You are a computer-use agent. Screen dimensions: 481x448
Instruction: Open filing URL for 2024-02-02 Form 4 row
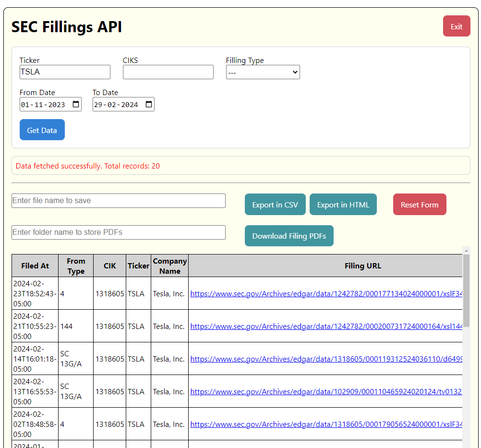tap(326, 424)
